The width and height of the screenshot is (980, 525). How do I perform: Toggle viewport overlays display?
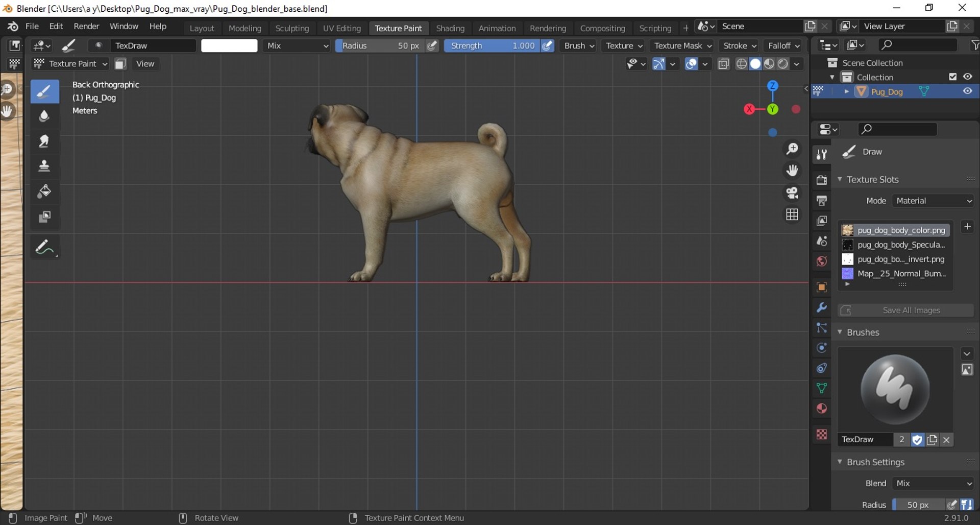pyautogui.click(x=691, y=64)
